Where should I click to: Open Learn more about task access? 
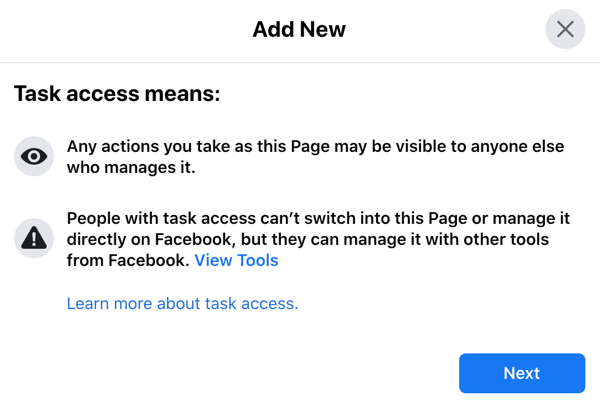183,303
